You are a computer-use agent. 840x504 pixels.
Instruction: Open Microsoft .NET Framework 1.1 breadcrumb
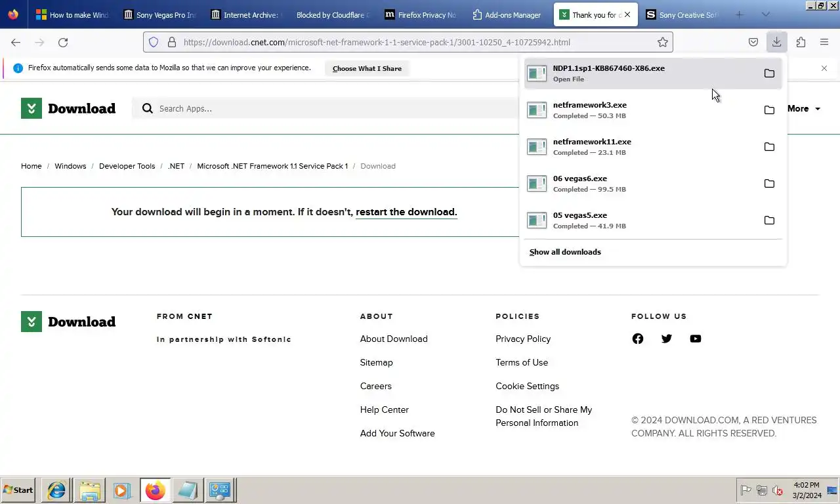[272, 166]
